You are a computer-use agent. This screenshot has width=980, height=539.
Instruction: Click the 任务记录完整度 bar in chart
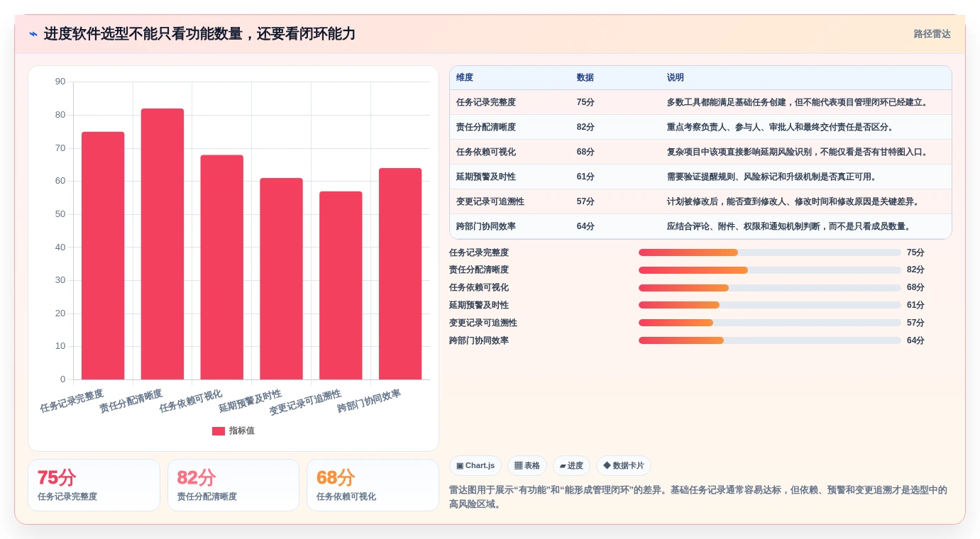coord(103,255)
